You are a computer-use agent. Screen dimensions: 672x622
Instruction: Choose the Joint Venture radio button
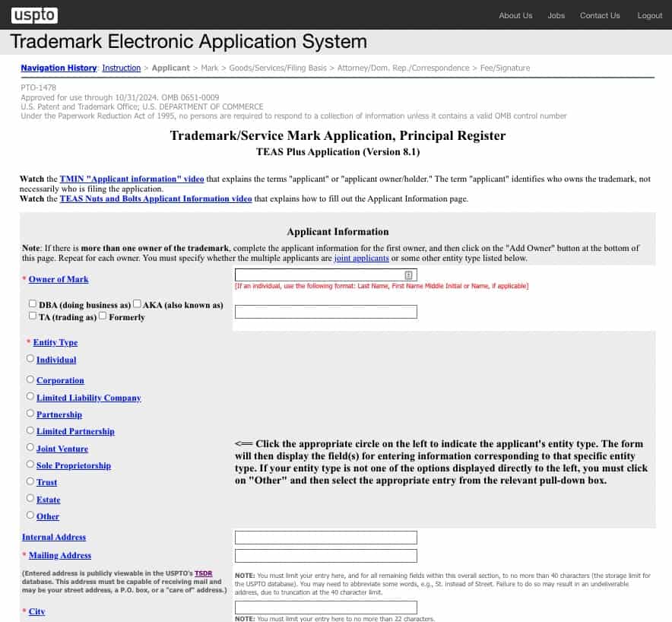(x=30, y=447)
